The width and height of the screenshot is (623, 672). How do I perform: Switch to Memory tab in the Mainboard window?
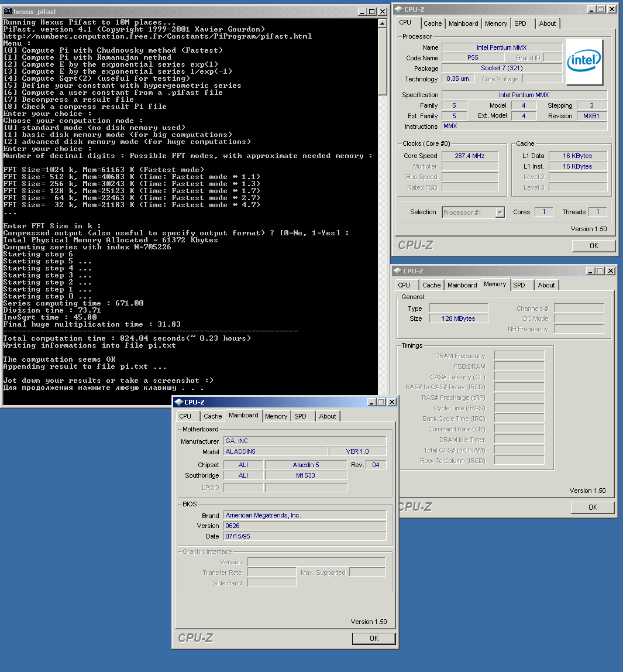click(x=276, y=416)
